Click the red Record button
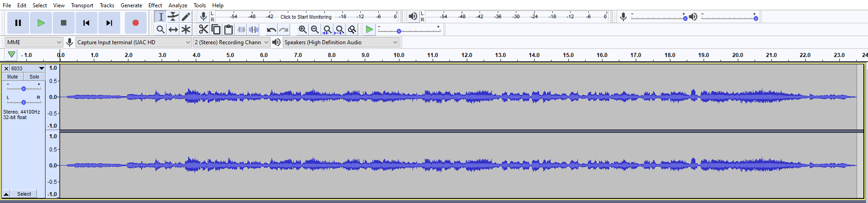The height and width of the screenshot is (203, 868). click(x=135, y=23)
